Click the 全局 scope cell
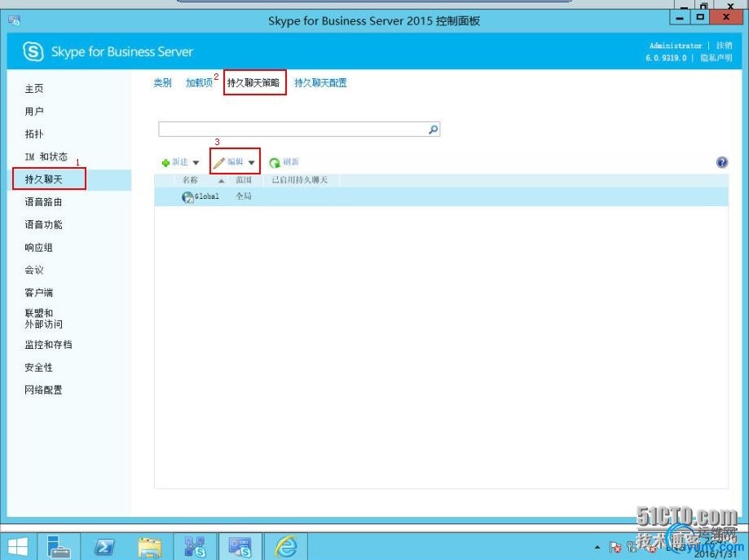Viewport: 749px width, 560px height. pyautogui.click(x=244, y=196)
